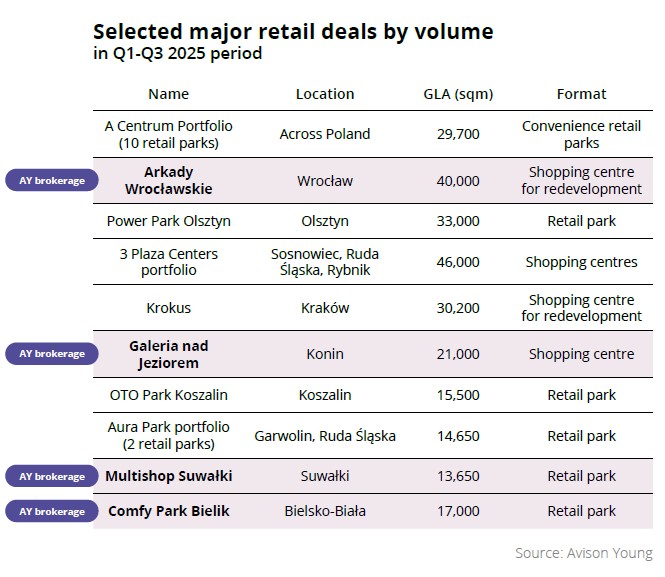Click the Aura Park portfolio name cell
The width and height of the screenshot is (665, 577).
[168, 435]
